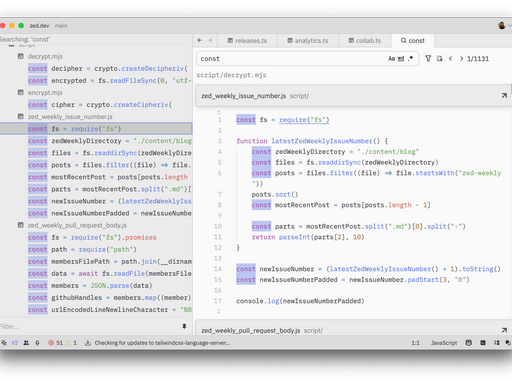
Task: Click the download updates icon in status bar
Action: click(88, 343)
